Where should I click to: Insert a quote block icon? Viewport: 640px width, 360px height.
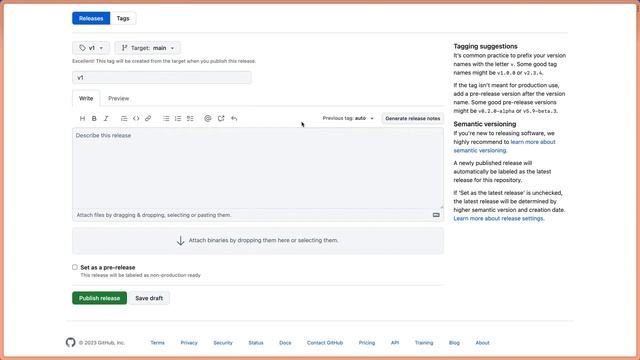(x=124, y=118)
